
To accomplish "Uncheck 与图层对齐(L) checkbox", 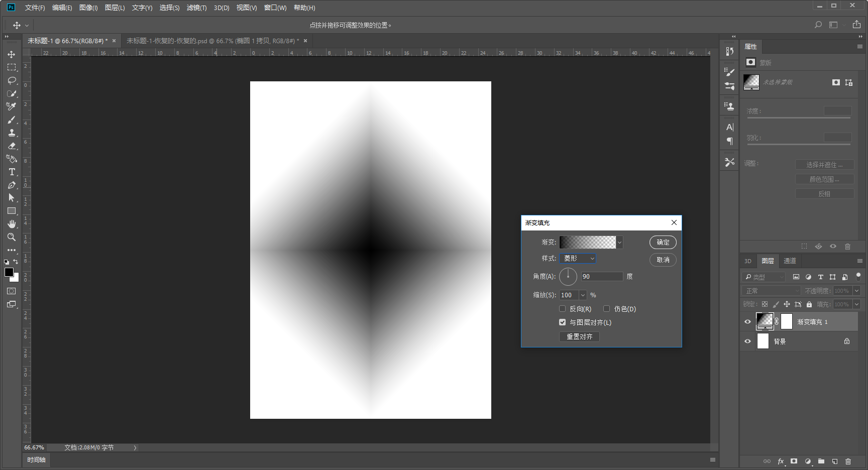I will pyautogui.click(x=563, y=322).
